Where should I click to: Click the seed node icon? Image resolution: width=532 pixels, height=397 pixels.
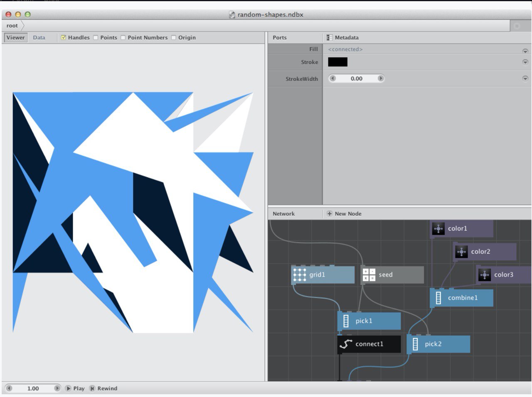[369, 274]
